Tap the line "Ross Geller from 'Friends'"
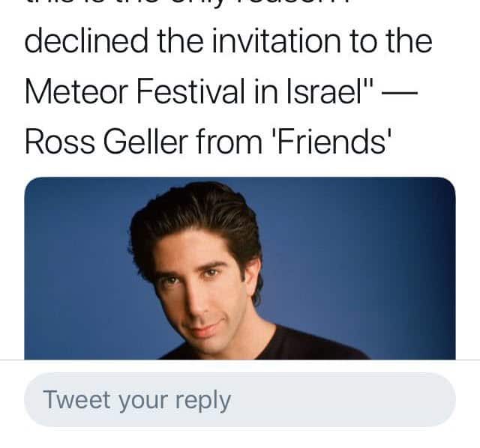 pyautogui.click(x=208, y=142)
